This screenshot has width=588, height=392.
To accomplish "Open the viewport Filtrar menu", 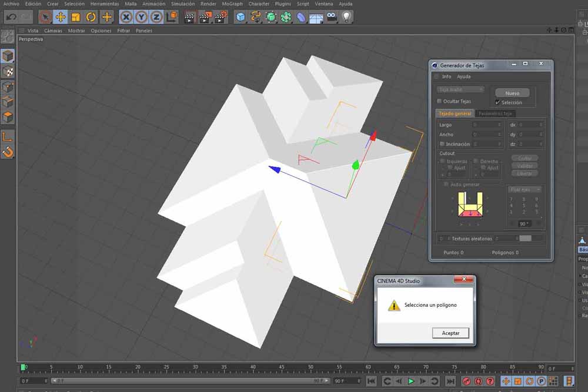I will pos(123,31).
